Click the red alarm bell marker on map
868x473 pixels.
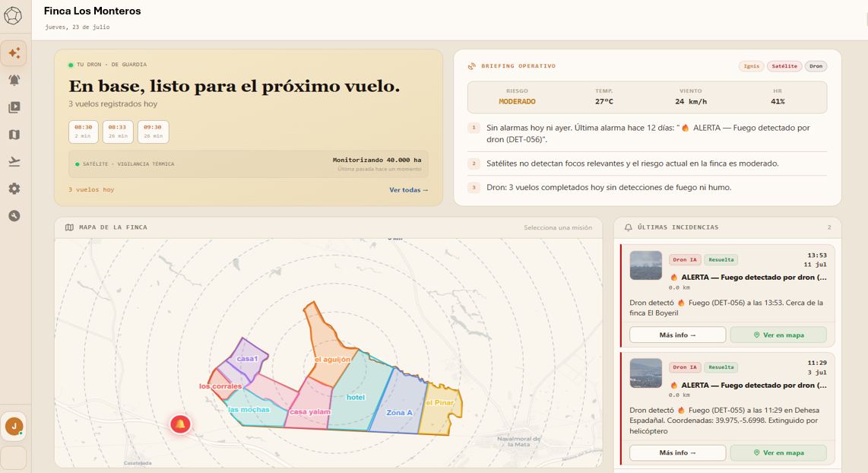click(180, 424)
